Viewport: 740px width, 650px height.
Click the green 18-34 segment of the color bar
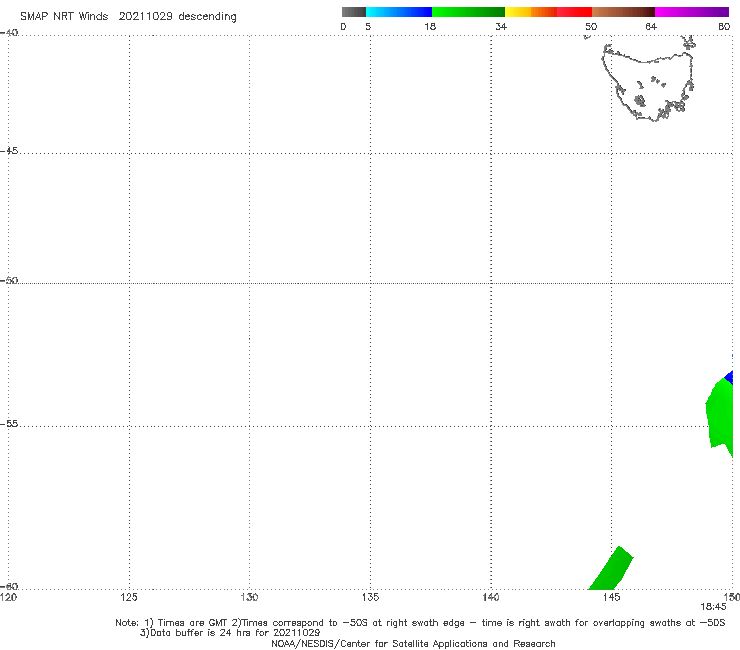pyautogui.click(x=468, y=12)
